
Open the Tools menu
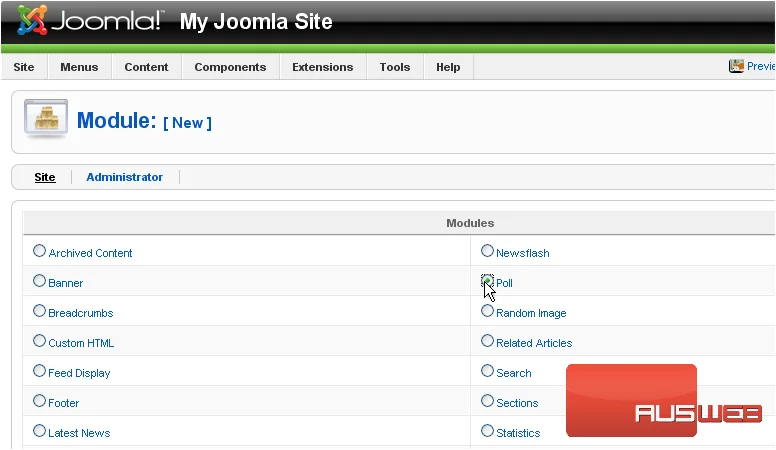point(395,67)
